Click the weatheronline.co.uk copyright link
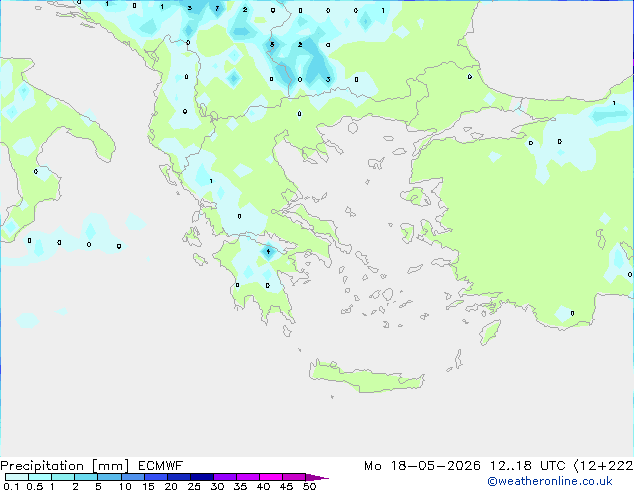 (x=550, y=481)
